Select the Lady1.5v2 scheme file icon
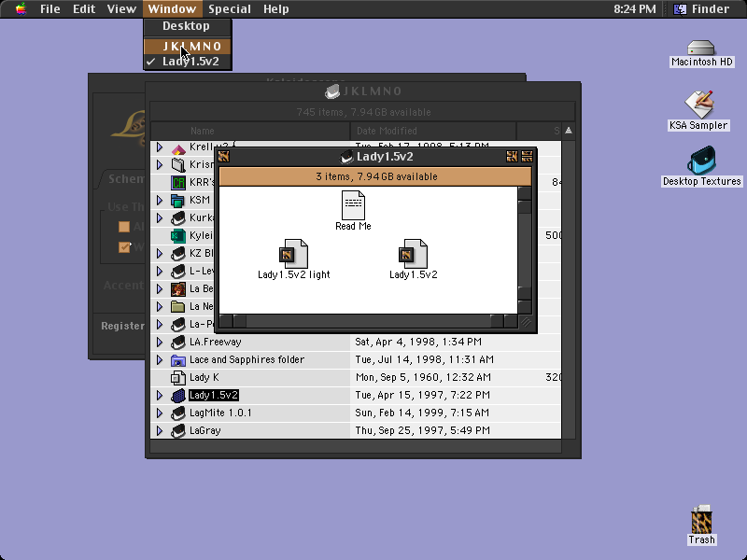 click(x=413, y=254)
